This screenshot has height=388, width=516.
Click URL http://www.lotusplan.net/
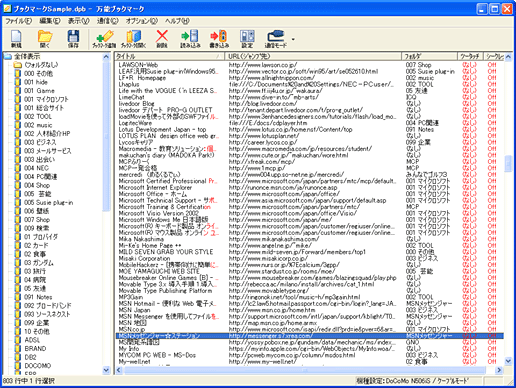[264, 136]
